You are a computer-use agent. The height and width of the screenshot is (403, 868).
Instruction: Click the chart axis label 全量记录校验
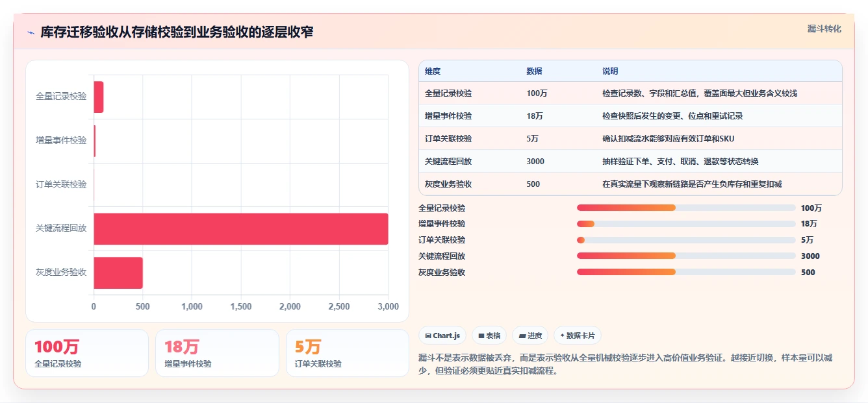[61, 96]
